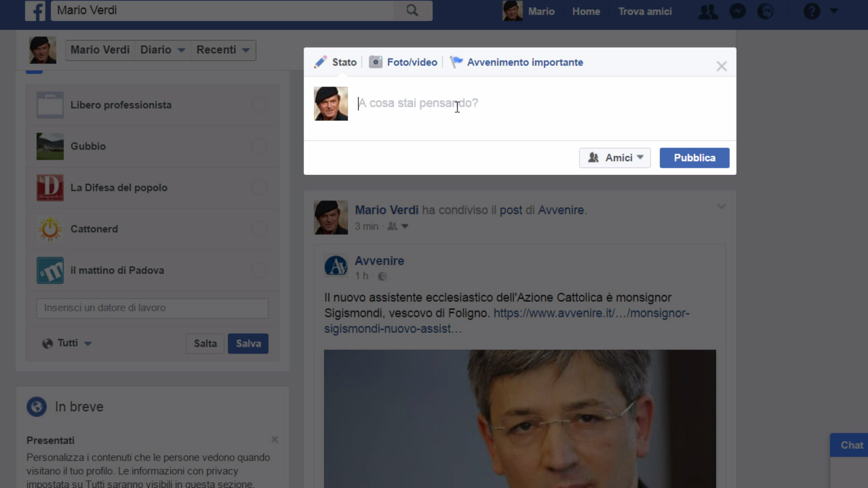Click the Gubbio page thumbnail
This screenshot has height=488, width=868.
point(50,146)
